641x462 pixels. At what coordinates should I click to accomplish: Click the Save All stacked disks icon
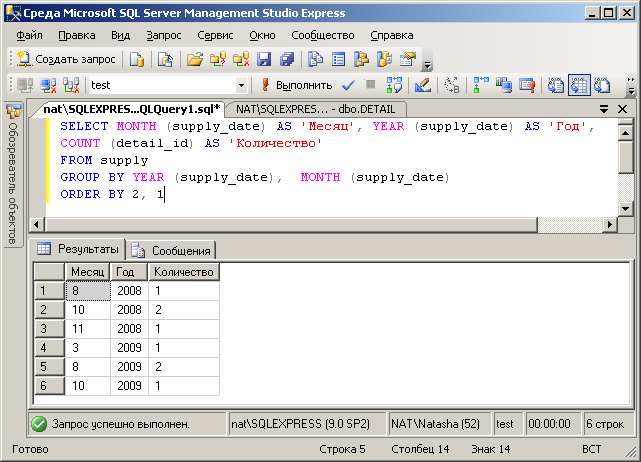(287, 59)
